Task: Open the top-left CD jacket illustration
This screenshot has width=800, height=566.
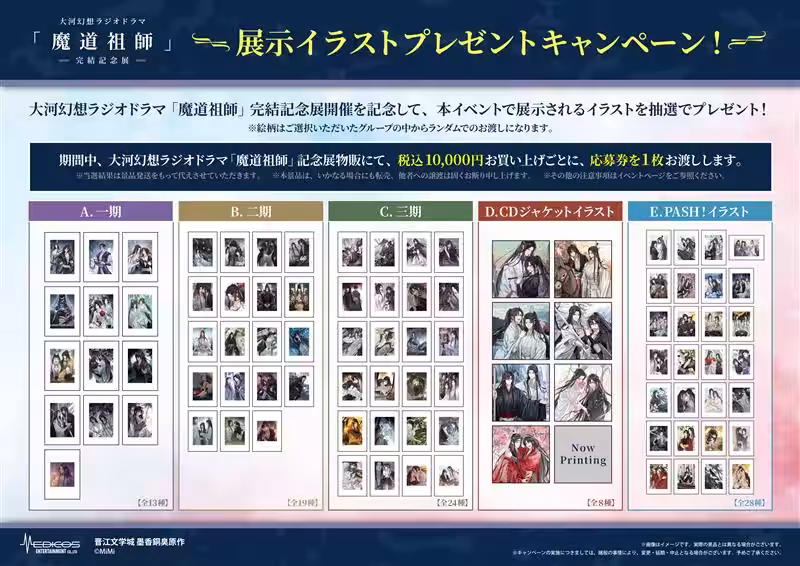Action: (520, 269)
